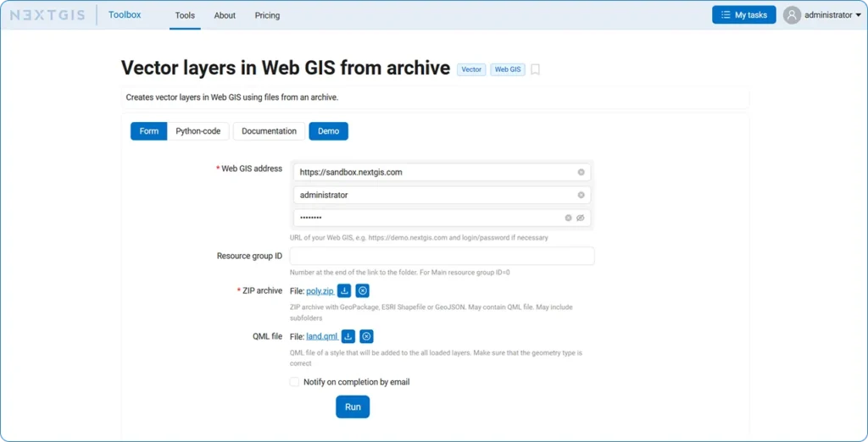Click the administrator avatar icon
This screenshot has width=868, height=442.
(x=793, y=15)
